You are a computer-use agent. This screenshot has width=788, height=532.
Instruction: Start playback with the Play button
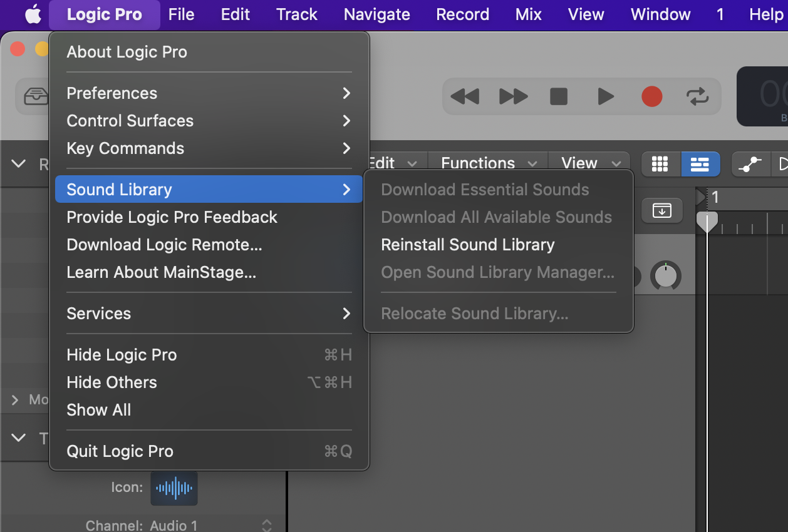point(605,96)
